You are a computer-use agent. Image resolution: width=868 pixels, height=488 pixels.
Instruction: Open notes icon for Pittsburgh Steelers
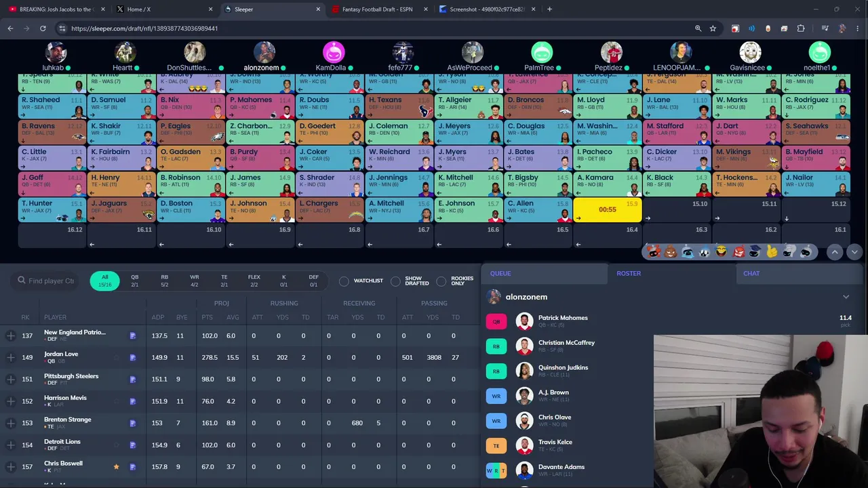(133, 379)
